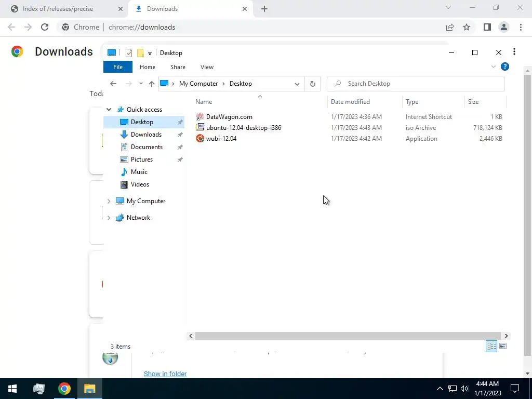Expand the My Computer tree node
The width and height of the screenshot is (532, 399).
[109, 201]
